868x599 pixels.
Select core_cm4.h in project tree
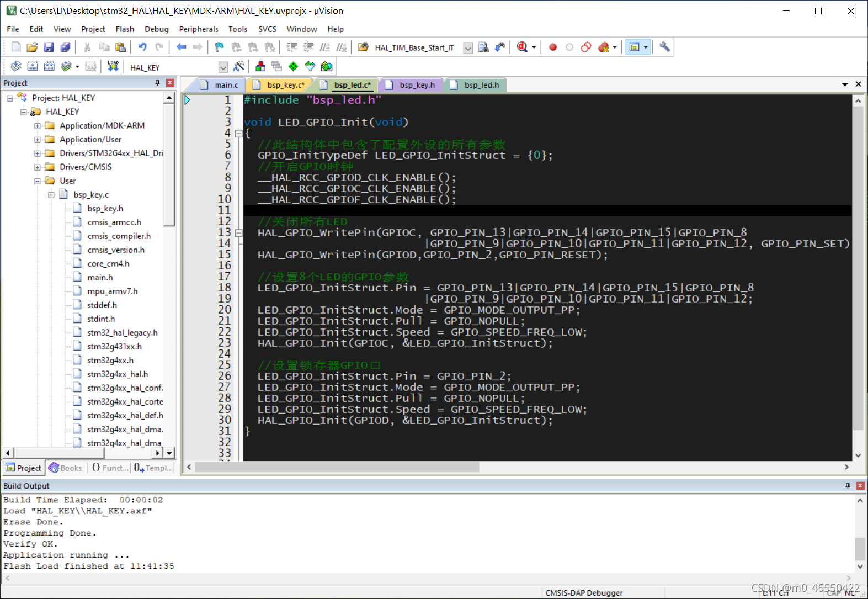[108, 264]
